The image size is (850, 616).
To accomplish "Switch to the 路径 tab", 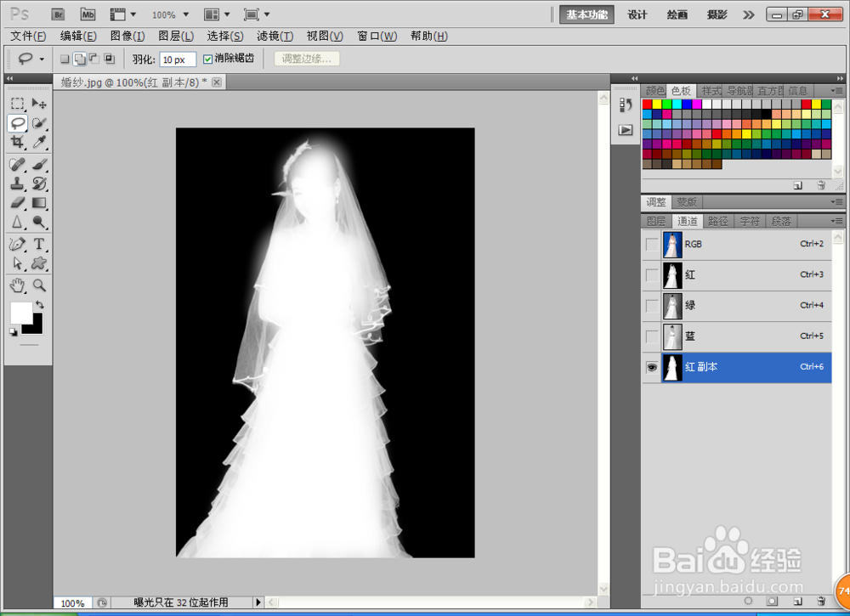I will coord(718,221).
